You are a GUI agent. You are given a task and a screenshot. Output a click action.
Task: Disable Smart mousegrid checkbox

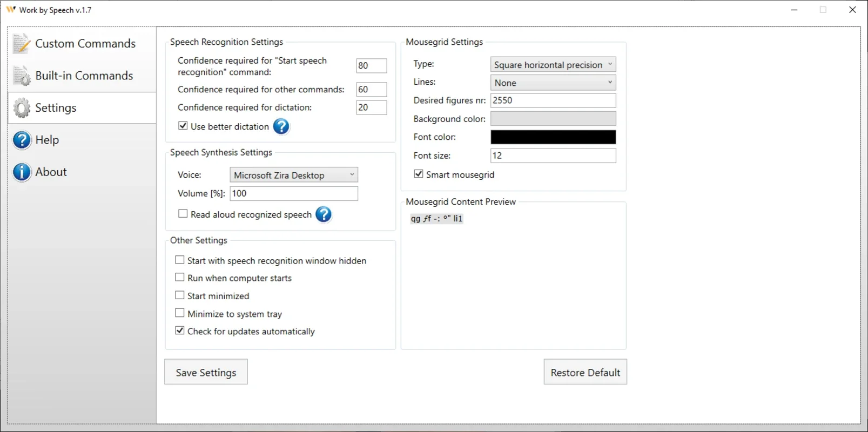(419, 174)
